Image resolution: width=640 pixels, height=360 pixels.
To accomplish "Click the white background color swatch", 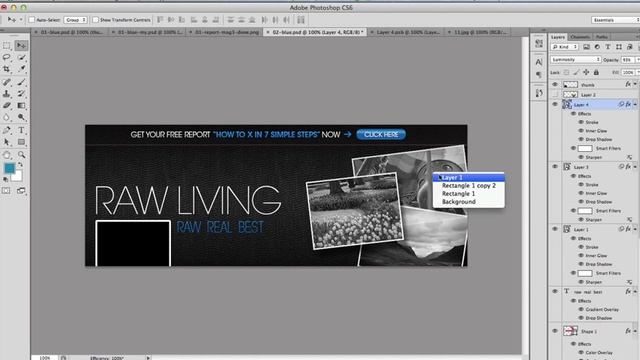I will point(18,177).
